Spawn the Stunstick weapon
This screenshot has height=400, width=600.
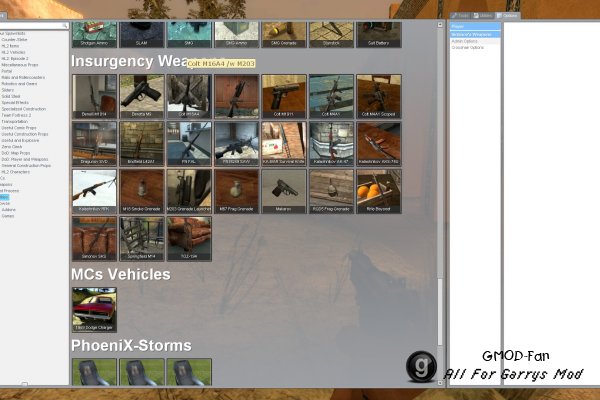click(331, 34)
